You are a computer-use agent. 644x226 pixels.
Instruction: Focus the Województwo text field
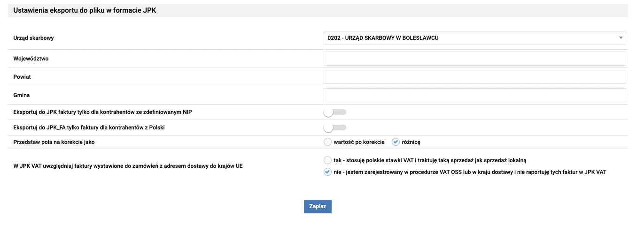tap(474, 59)
